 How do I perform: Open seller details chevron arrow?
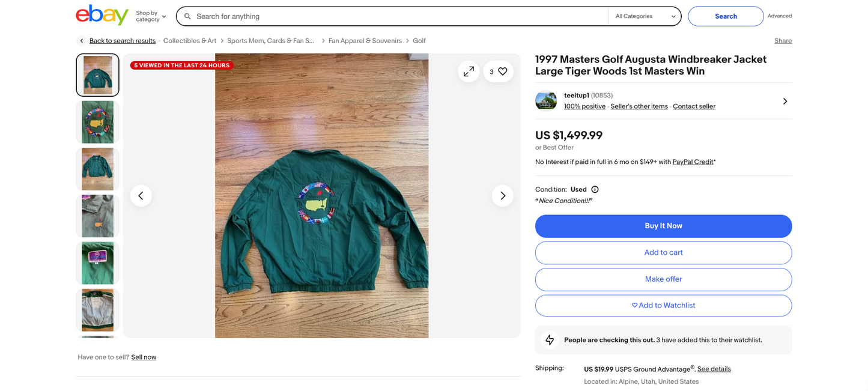click(x=785, y=101)
